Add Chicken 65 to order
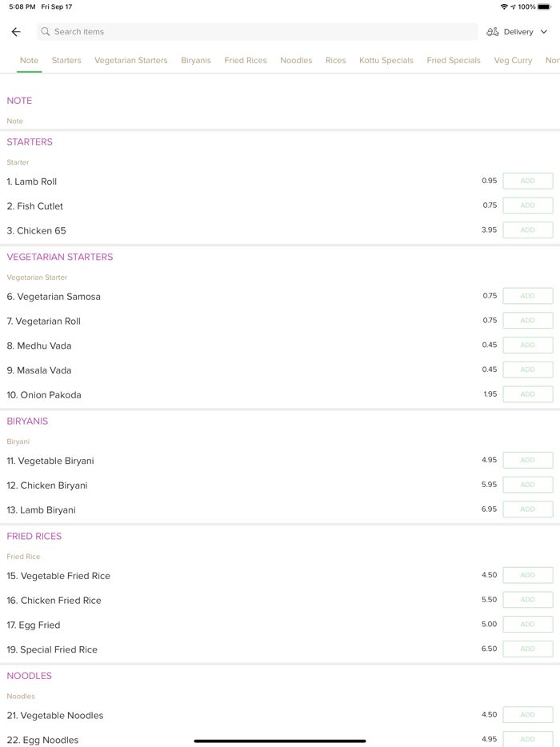 click(527, 230)
